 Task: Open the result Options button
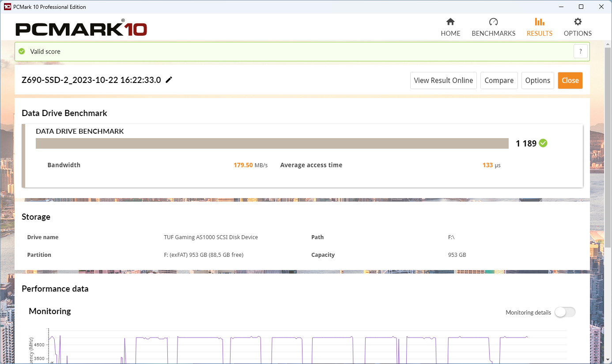pos(537,80)
